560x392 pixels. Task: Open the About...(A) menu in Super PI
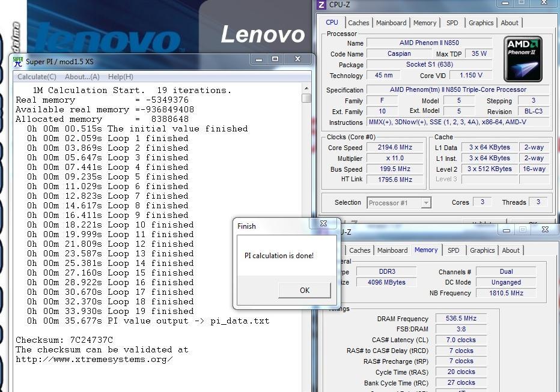(82, 77)
